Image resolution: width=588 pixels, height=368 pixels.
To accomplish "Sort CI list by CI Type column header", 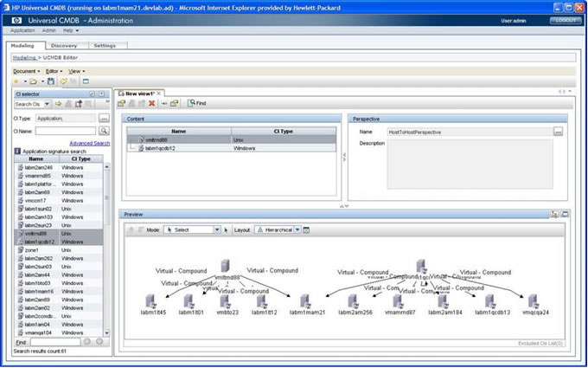I will click(x=80, y=158).
